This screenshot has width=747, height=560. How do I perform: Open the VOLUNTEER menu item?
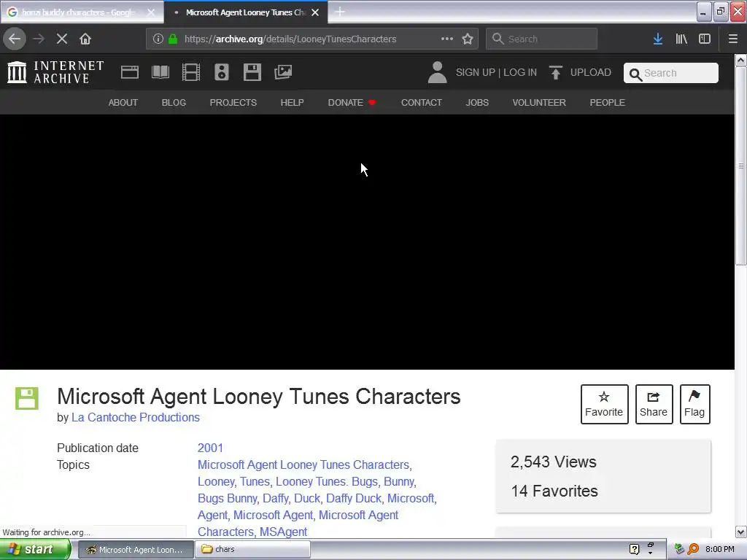[x=539, y=102]
